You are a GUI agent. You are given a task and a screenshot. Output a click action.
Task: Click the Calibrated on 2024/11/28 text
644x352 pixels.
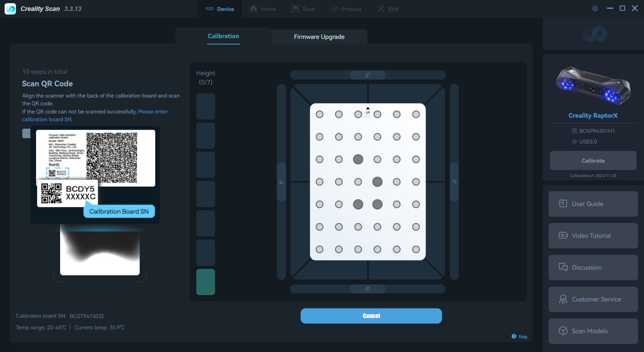pyautogui.click(x=593, y=176)
